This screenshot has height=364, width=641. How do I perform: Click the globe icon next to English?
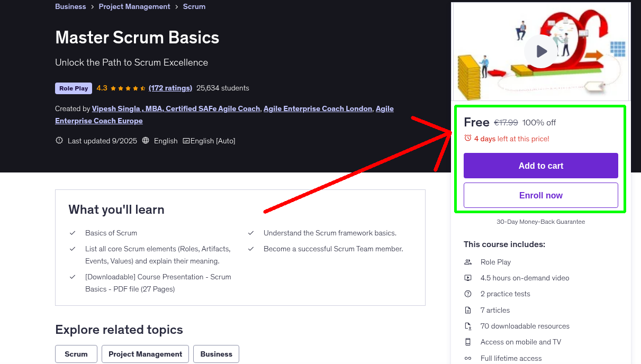click(145, 141)
